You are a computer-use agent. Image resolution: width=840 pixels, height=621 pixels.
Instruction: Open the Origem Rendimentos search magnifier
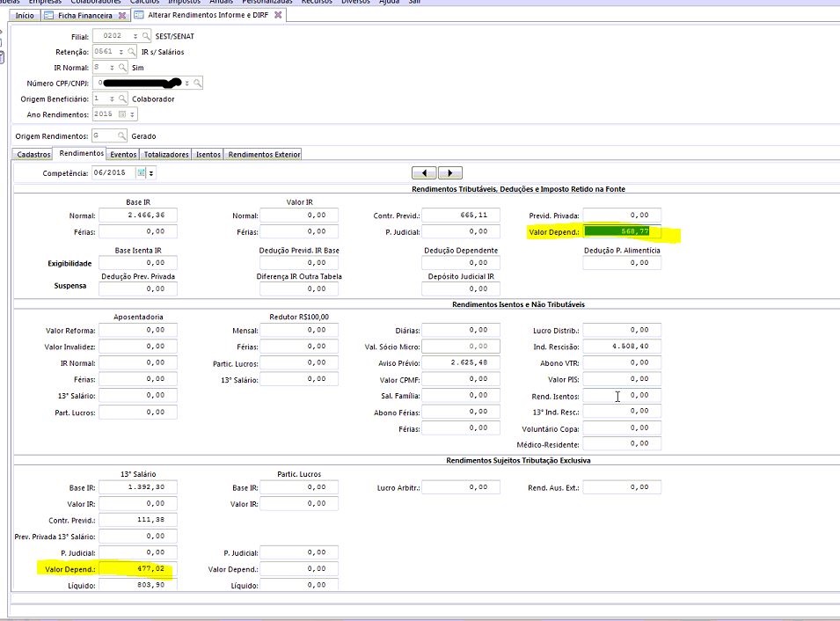(x=121, y=136)
